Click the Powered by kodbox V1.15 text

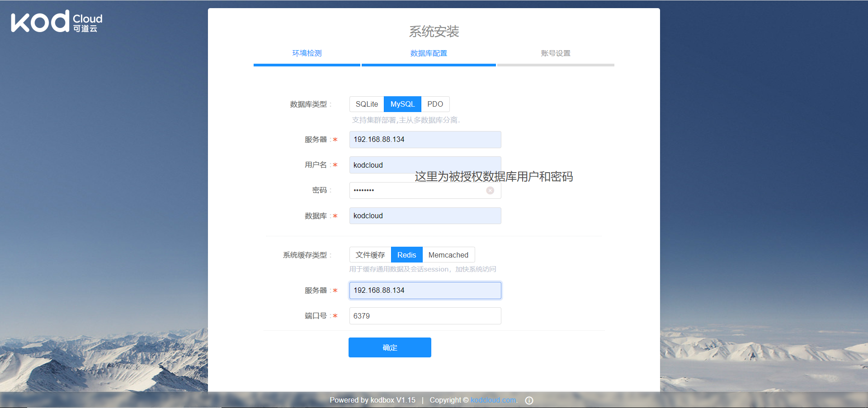(373, 400)
